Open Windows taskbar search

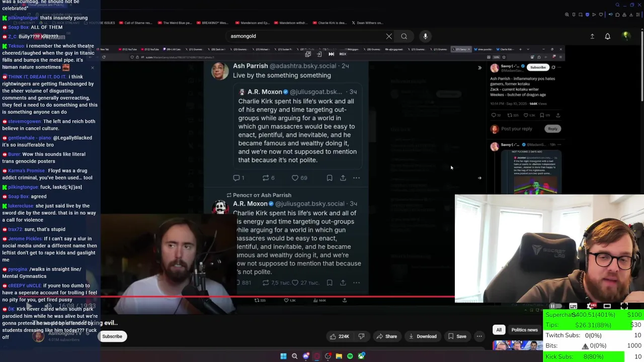point(295,356)
